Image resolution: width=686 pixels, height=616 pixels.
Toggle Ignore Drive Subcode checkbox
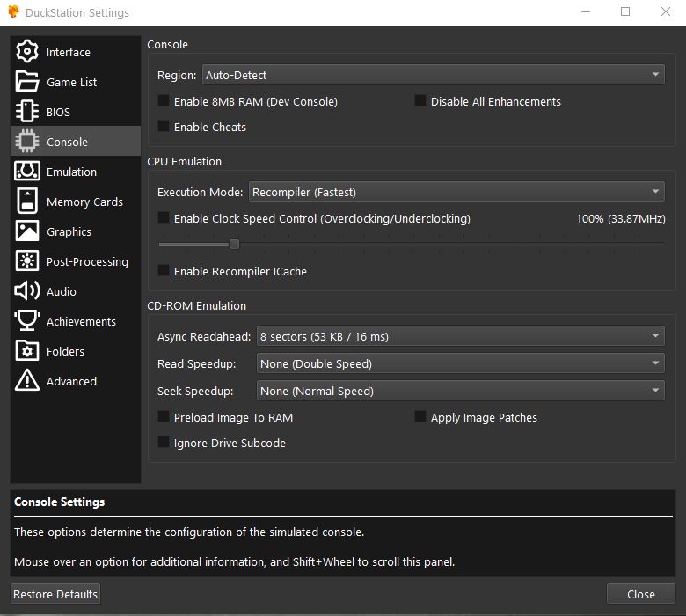tap(164, 442)
